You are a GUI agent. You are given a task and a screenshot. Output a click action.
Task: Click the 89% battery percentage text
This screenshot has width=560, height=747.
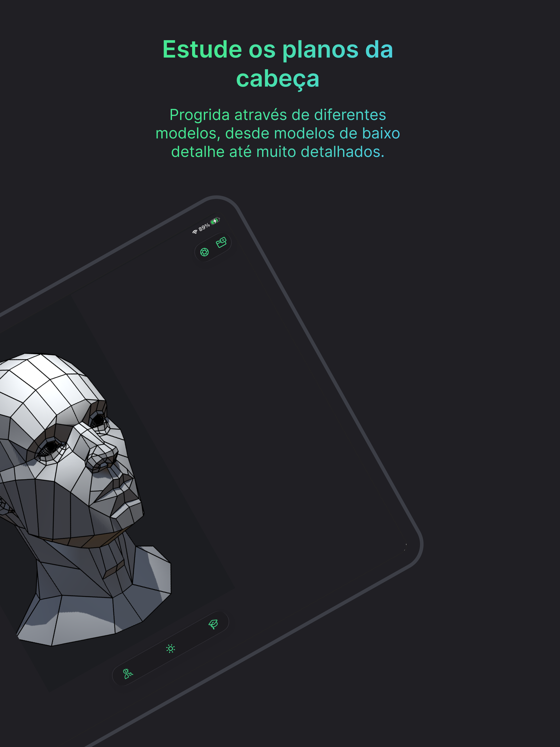click(x=204, y=227)
